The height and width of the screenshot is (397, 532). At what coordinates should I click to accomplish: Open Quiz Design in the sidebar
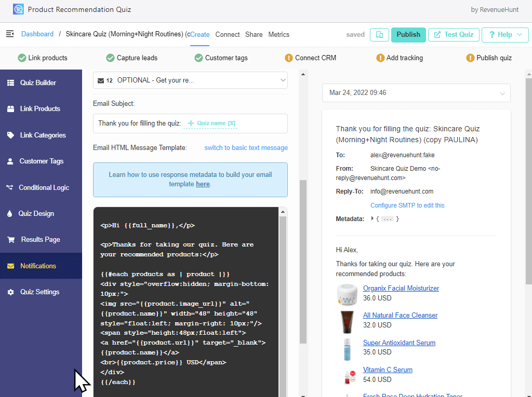pos(41,214)
